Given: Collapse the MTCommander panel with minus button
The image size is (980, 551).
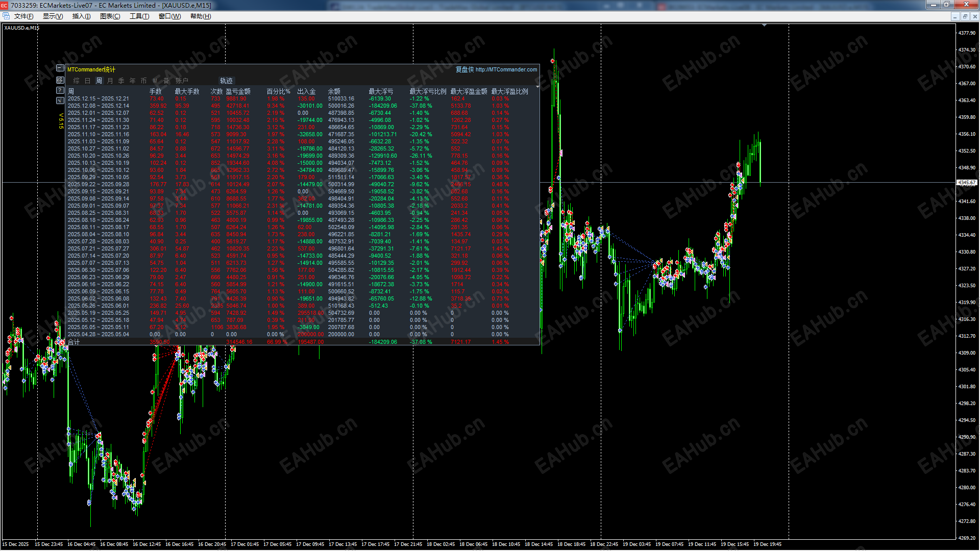Looking at the screenshot, I should tap(60, 68).
